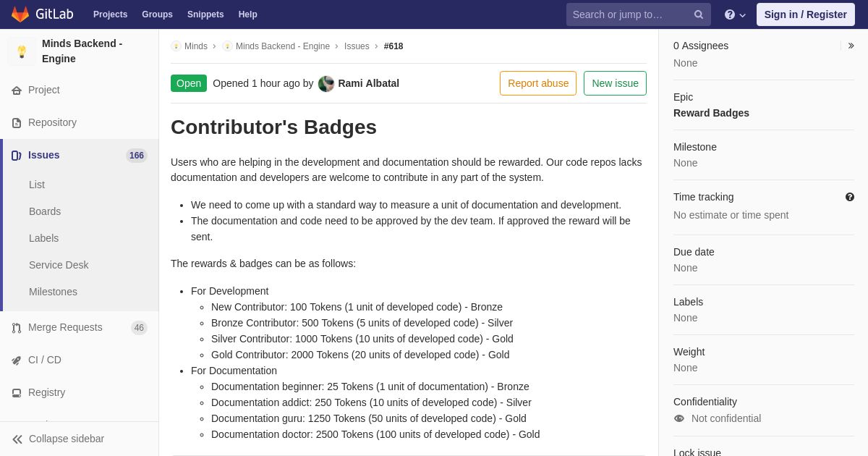This screenshot has height=456, width=868.
Task: Open the Reward Badges epic link
Action: point(711,113)
